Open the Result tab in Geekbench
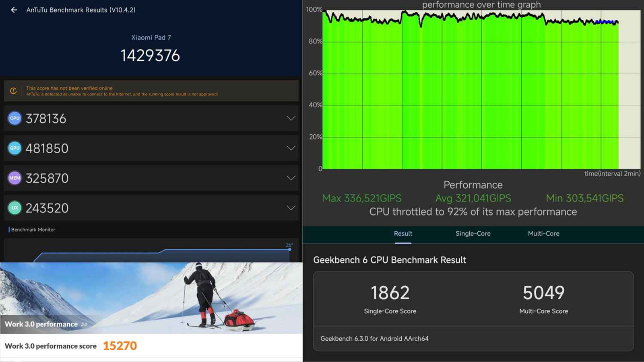Image resolution: width=644 pixels, height=362 pixels. click(x=403, y=234)
